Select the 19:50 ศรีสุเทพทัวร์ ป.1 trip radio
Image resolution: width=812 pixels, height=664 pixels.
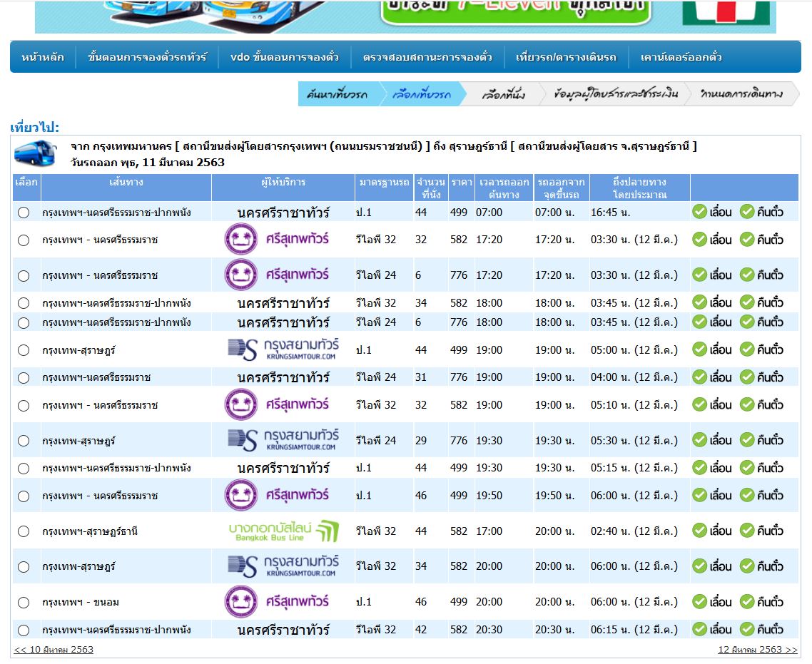(x=24, y=496)
